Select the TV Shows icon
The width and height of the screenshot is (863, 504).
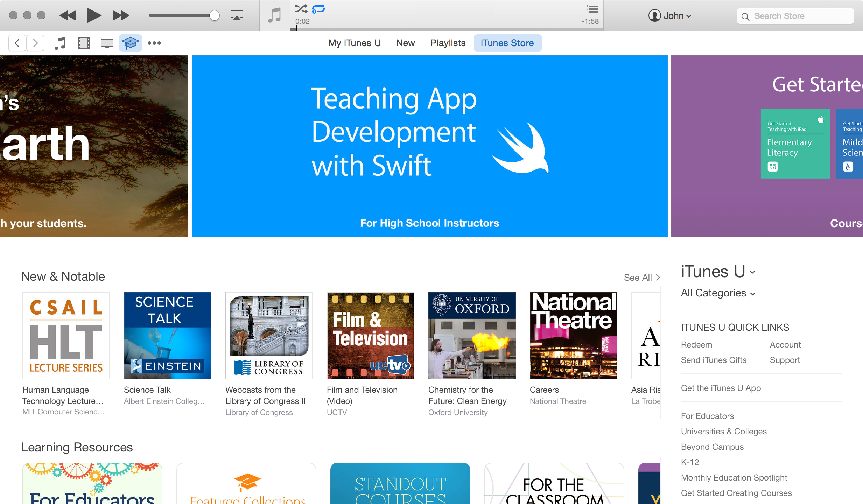106,43
